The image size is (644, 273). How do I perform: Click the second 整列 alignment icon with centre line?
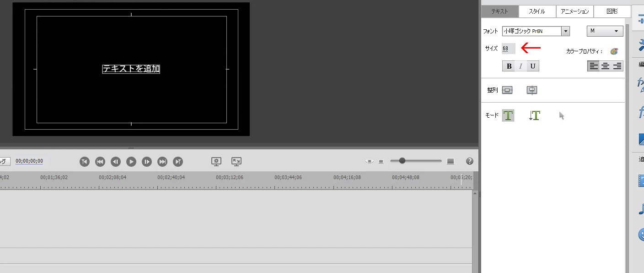(x=531, y=90)
